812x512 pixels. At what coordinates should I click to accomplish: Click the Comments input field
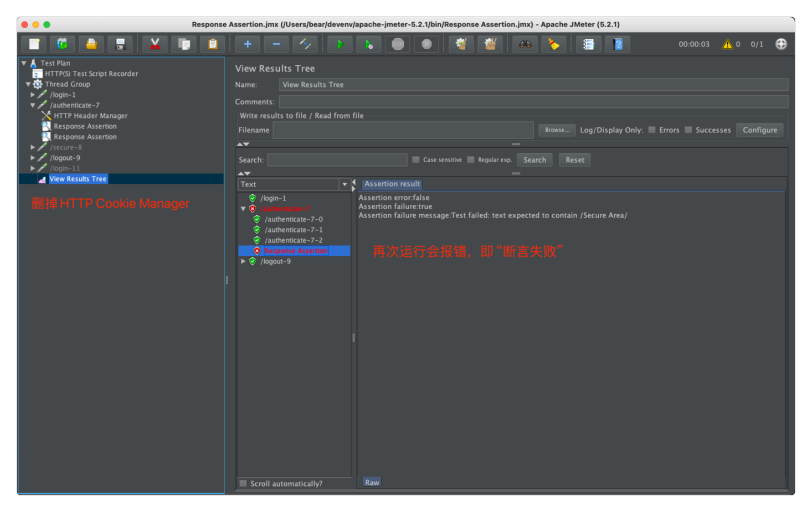533,102
